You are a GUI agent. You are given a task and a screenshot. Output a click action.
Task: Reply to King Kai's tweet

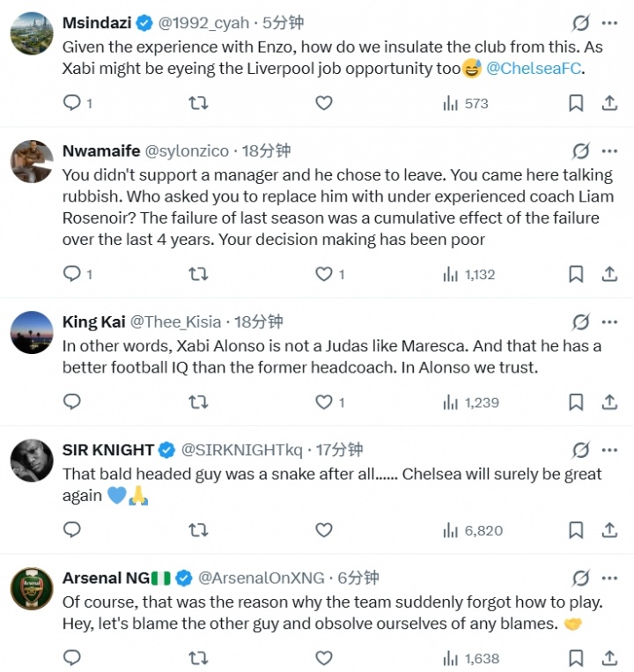[x=72, y=402]
